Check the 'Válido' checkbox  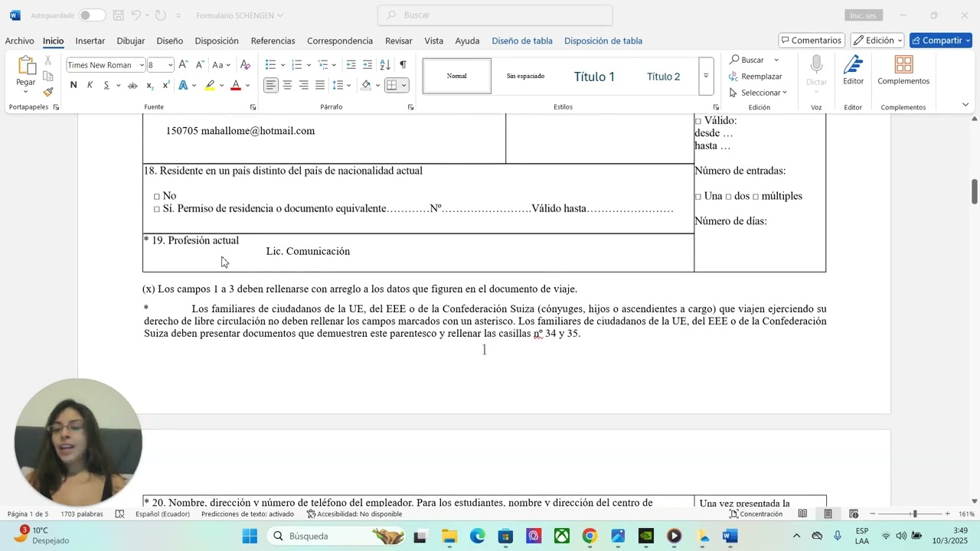pos(697,121)
